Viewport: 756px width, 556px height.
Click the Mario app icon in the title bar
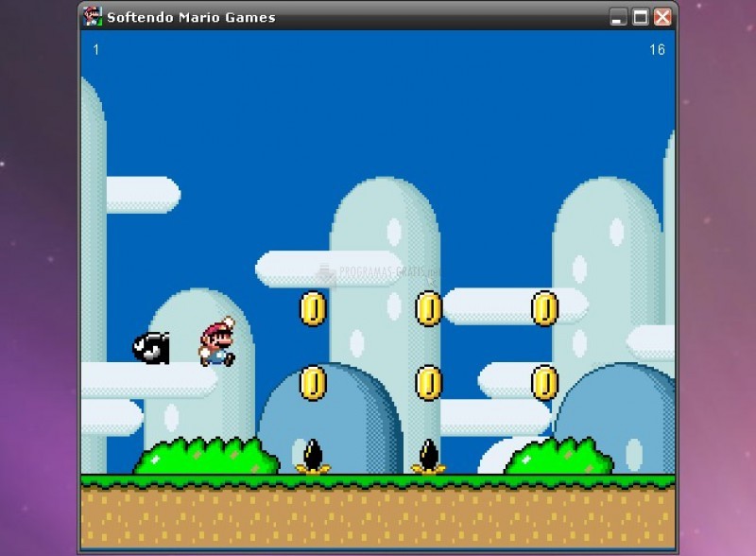pyautogui.click(x=93, y=16)
